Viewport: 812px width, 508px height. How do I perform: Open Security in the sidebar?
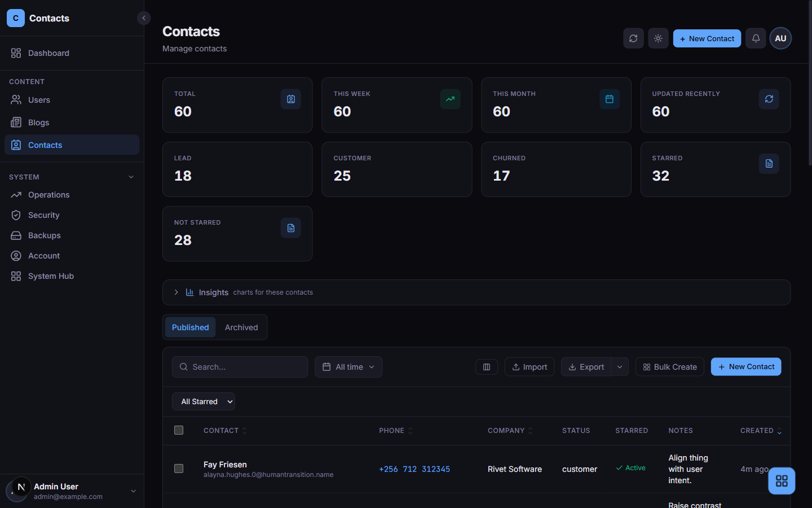pos(72,215)
